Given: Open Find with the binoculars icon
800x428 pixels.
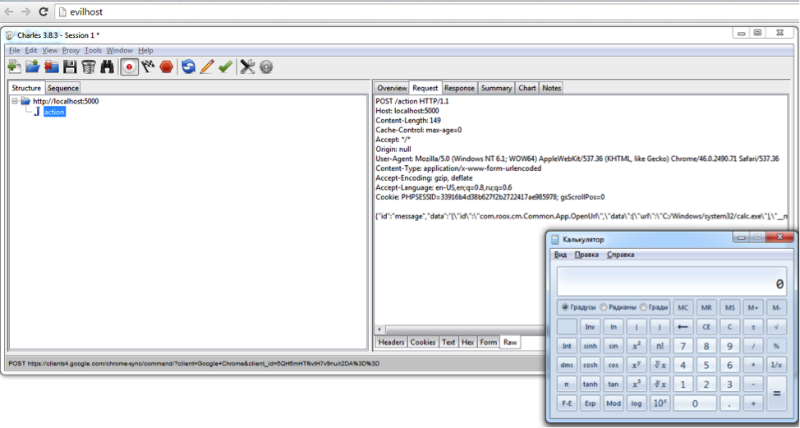Looking at the screenshot, I should coord(107,66).
